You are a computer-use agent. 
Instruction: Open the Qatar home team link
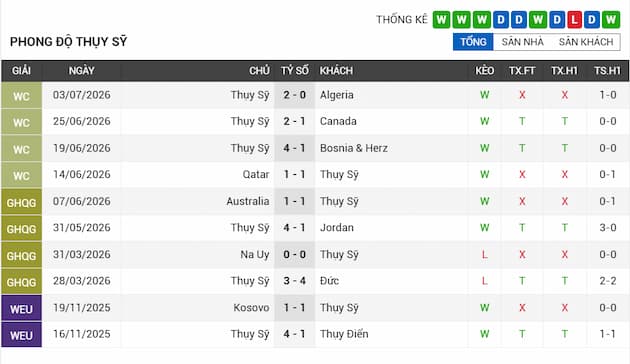(256, 175)
